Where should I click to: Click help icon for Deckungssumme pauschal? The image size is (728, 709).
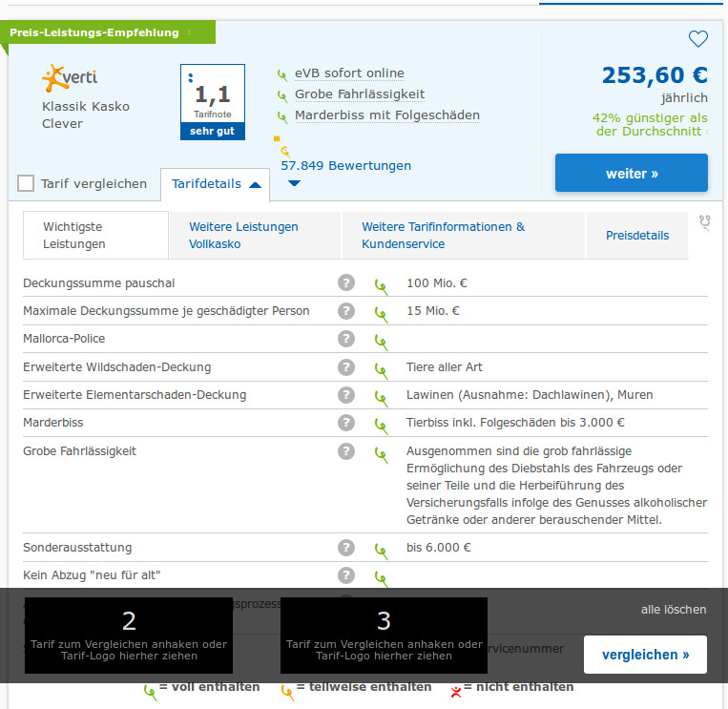[346, 283]
